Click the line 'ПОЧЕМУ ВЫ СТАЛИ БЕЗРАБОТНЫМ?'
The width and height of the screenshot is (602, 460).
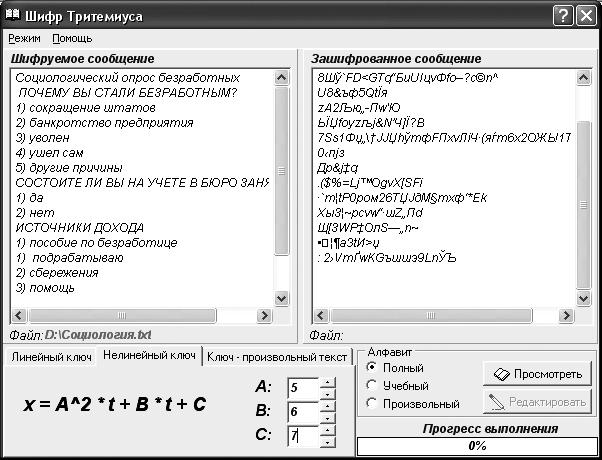click(127, 93)
